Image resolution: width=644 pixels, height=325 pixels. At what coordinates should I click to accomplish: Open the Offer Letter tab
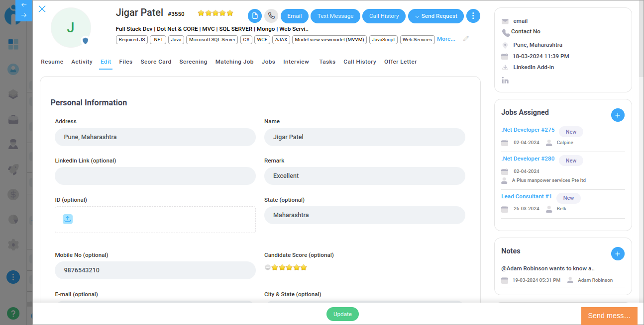click(400, 62)
